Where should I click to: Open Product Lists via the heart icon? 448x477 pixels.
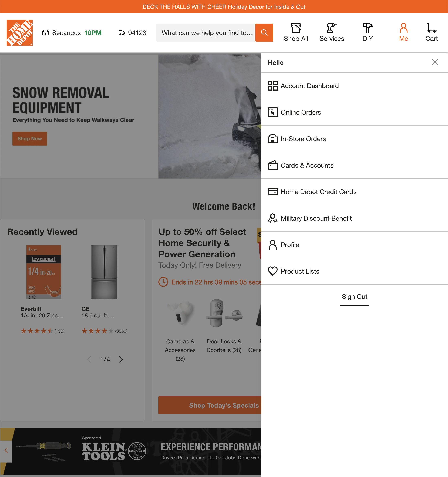272,271
